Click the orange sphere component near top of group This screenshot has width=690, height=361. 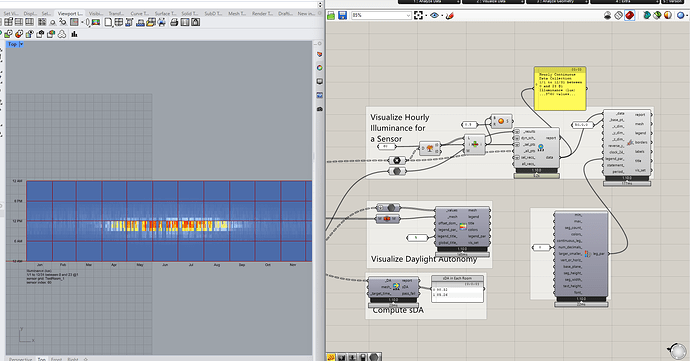[x=501, y=121]
